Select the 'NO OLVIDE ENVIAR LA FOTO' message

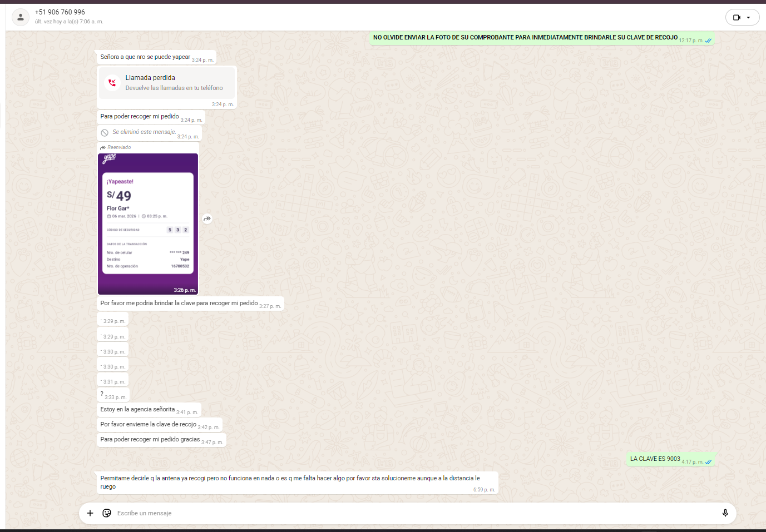tap(525, 37)
